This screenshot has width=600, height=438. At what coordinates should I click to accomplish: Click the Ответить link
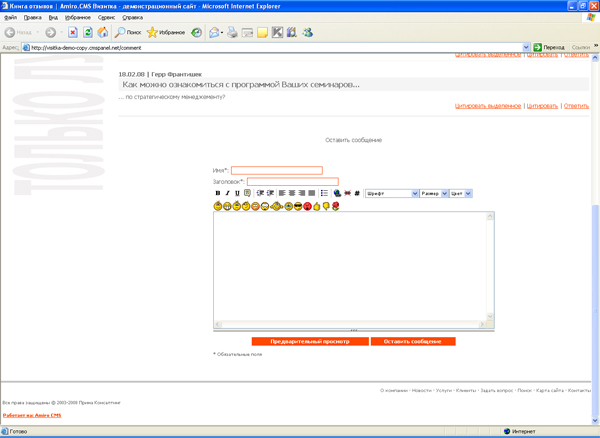click(x=575, y=105)
